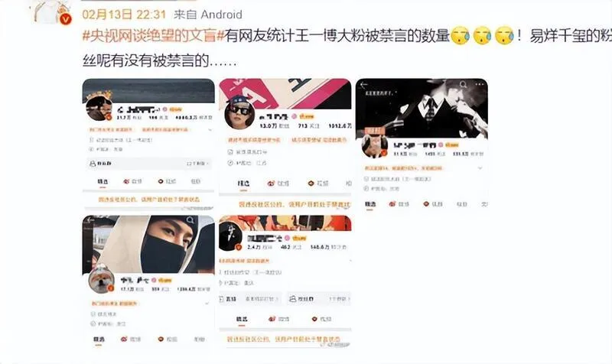Click the sunglasses avatar in the pink banner profile

coord(239,114)
